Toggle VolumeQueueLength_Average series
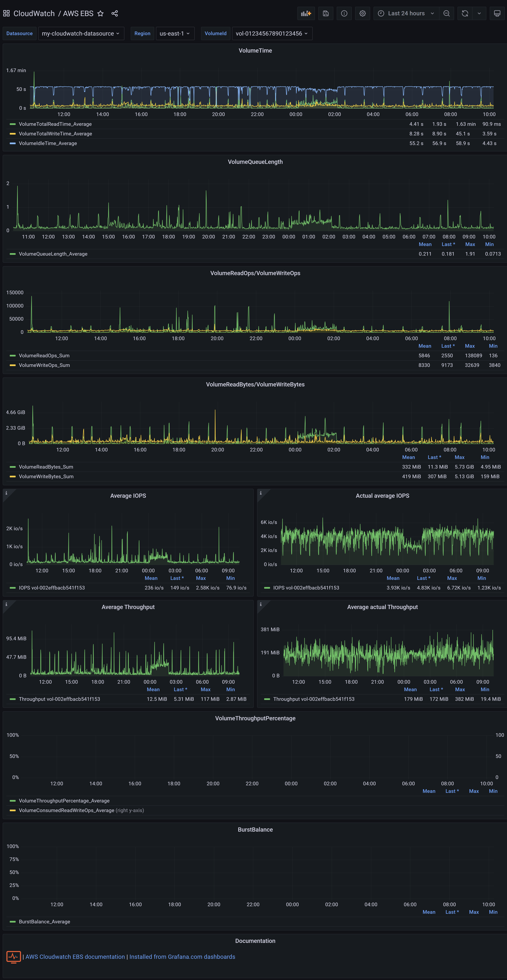507x980 pixels. tap(53, 254)
